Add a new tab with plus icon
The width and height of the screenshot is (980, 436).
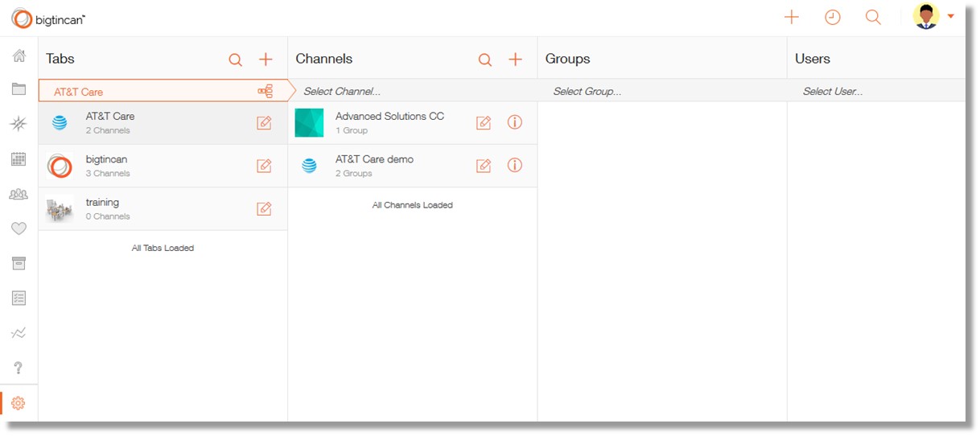point(266,60)
